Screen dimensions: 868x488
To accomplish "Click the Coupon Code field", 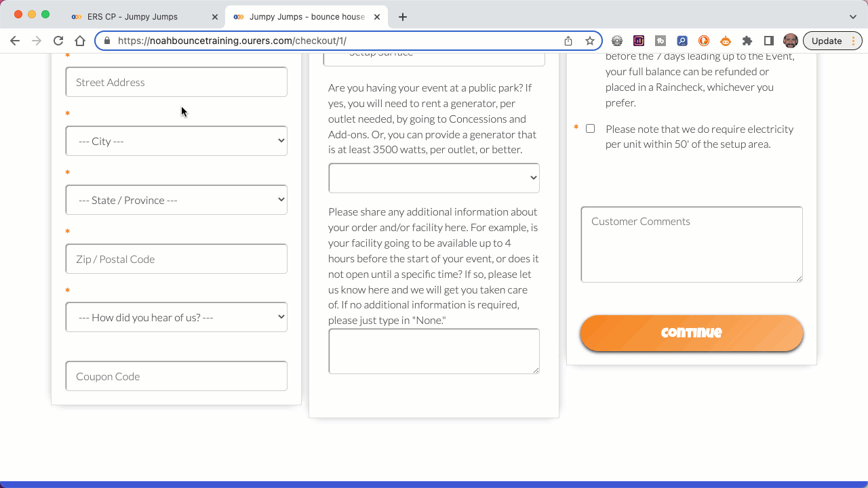I will coord(176,376).
